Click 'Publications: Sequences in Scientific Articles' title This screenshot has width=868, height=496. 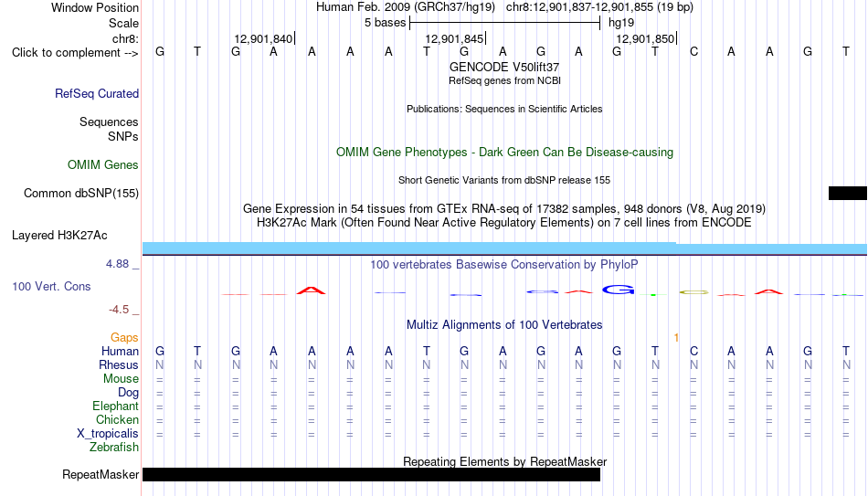504,109
